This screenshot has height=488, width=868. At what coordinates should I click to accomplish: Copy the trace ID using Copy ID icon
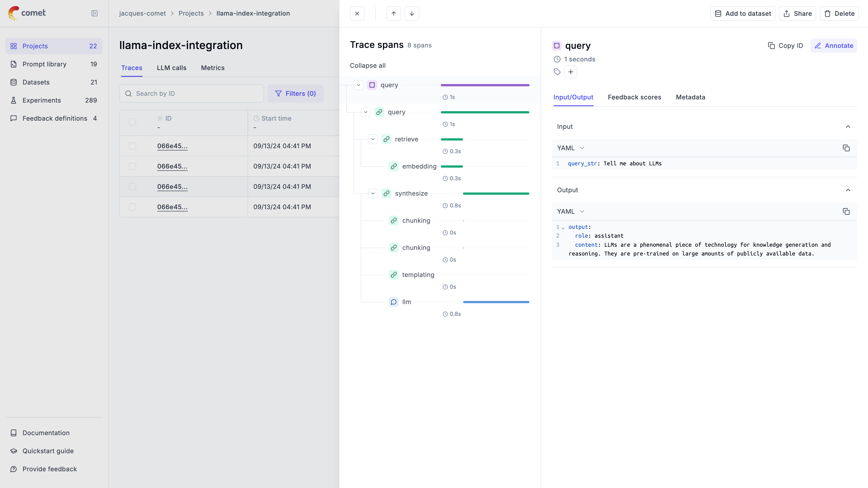tap(772, 45)
